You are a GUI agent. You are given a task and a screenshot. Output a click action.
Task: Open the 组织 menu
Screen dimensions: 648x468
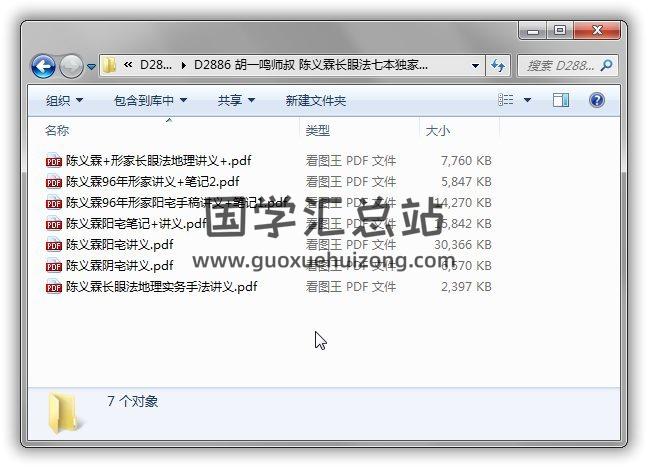pyautogui.click(x=64, y=100)
